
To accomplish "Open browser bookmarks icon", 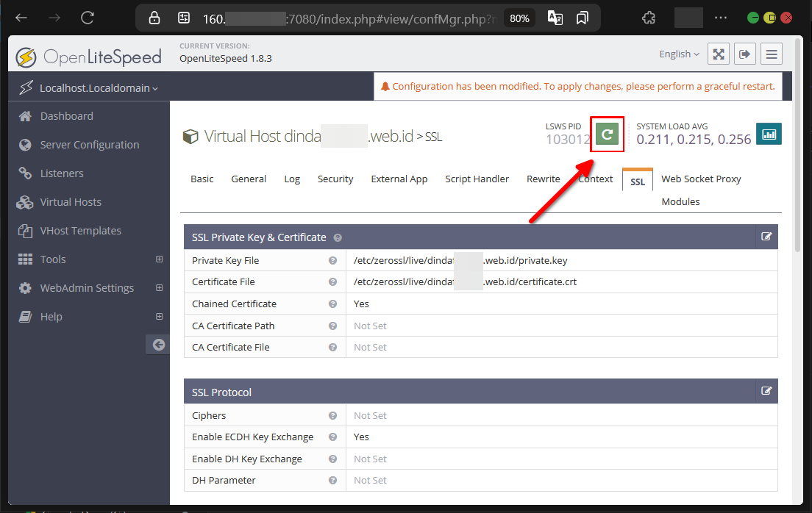I will point(583,18).
